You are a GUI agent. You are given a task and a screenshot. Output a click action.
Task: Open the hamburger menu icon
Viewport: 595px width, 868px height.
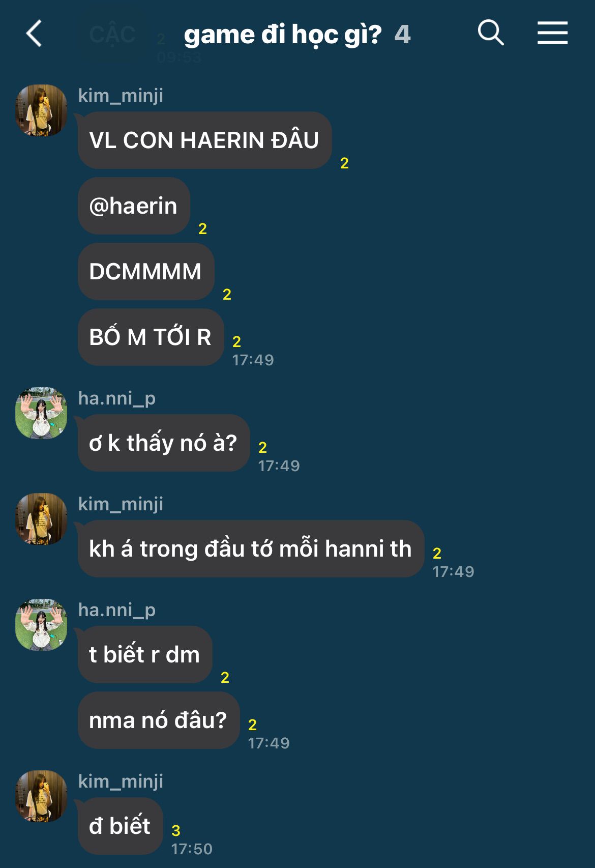pyautogui.click(x=553, y=33)
